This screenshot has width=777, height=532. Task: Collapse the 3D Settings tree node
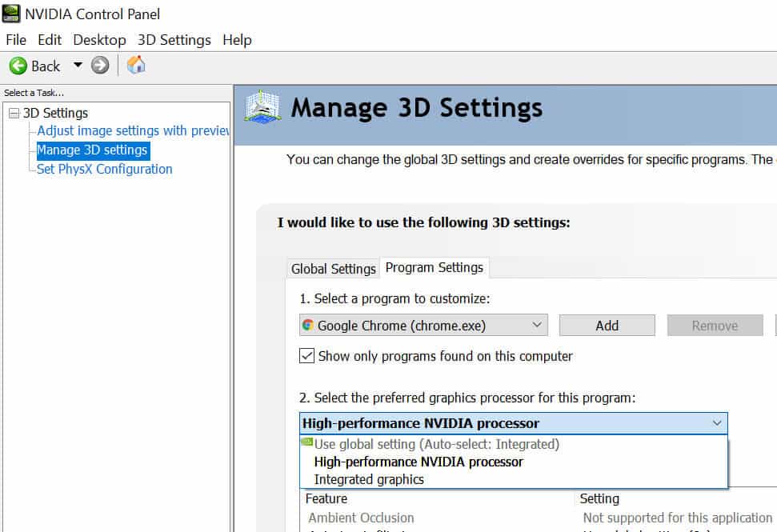(14, 114)
